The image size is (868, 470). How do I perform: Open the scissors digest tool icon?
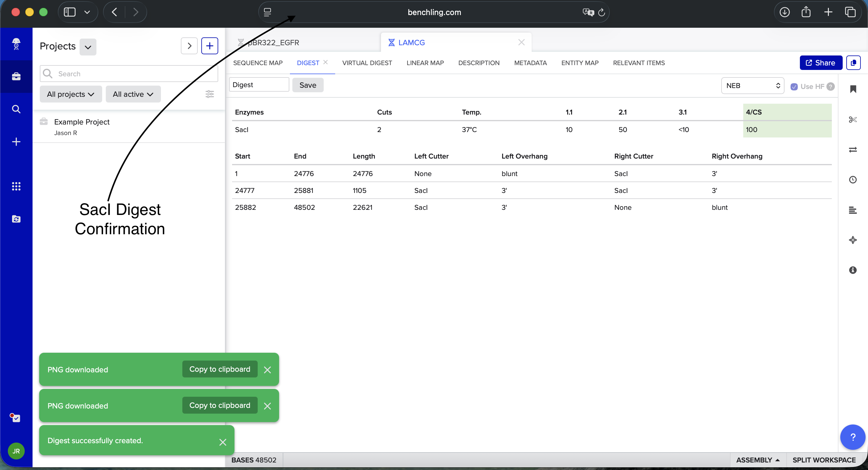[x=853, y=120]
